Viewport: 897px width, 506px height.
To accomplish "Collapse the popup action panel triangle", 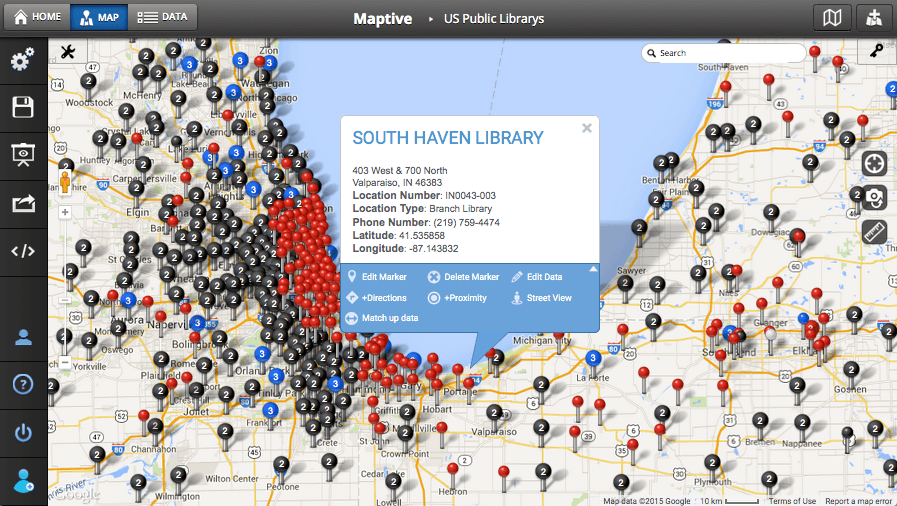I will (x=593, y=269).
